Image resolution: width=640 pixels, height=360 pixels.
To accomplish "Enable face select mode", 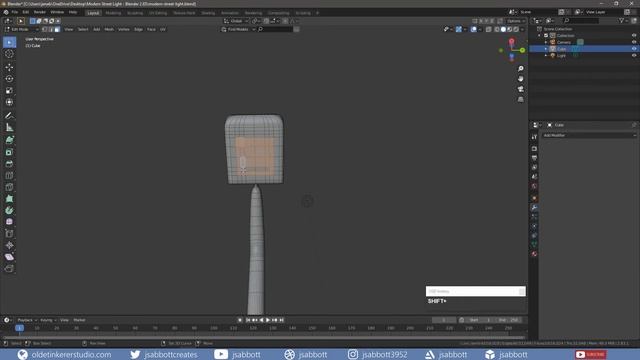I will coord(57,29).
